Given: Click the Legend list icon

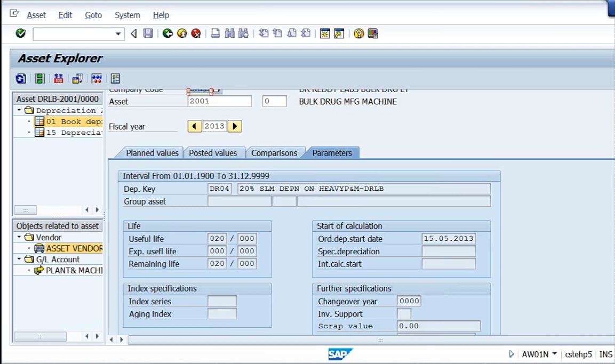Looking at the screenshot, I should tap(115, 78).
